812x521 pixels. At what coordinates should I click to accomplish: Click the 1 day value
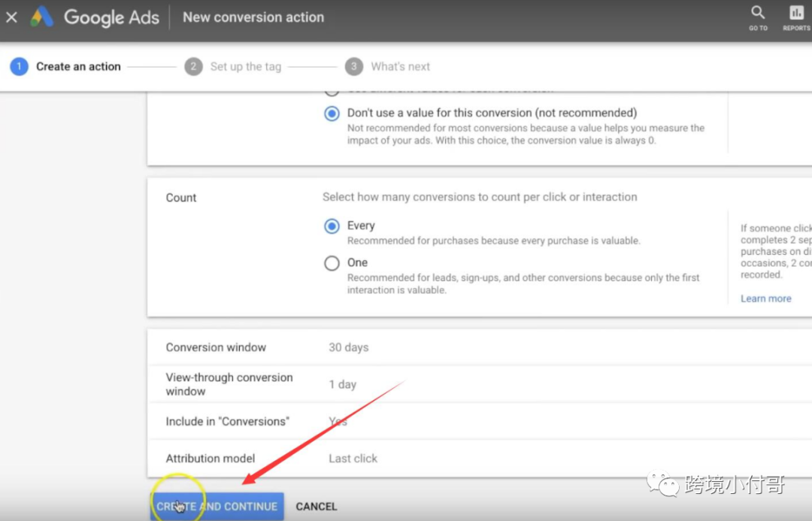pyautogui.click(x=342, y=384)
